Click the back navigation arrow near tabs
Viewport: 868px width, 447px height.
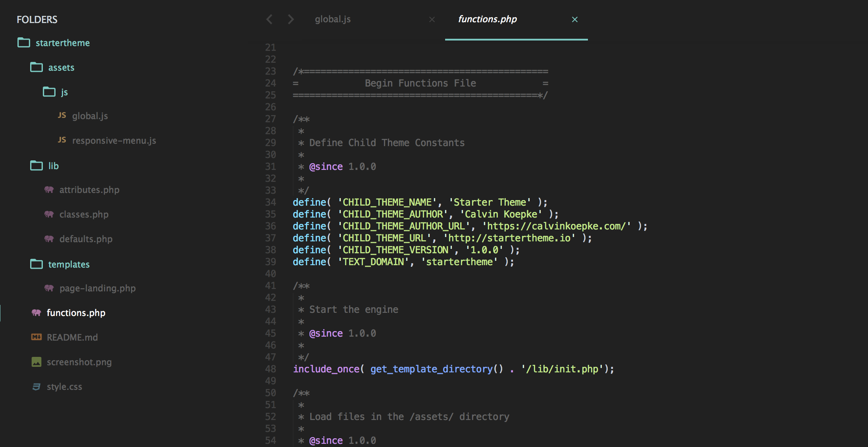[270, 19]
